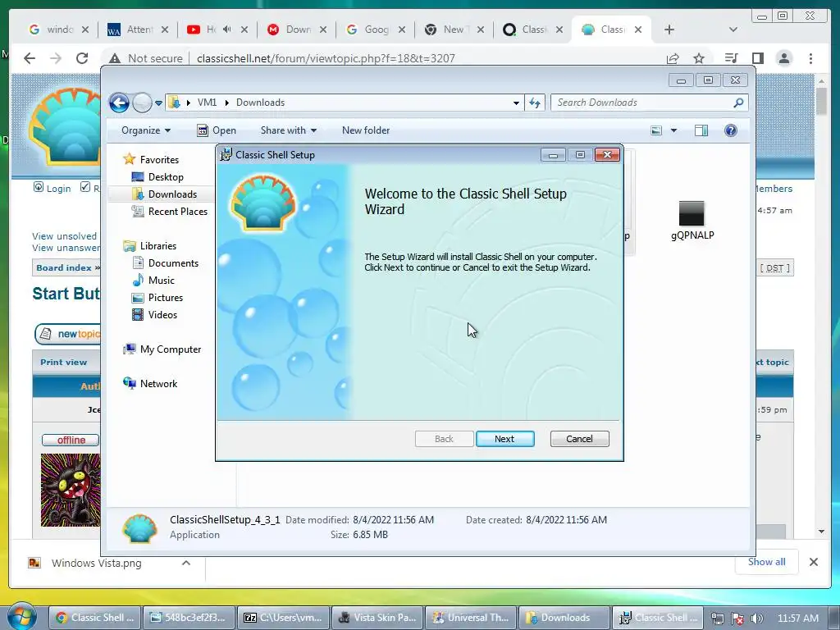Bookmark this page with the star icon
The image size is (840, 630).
click(699, 58)
